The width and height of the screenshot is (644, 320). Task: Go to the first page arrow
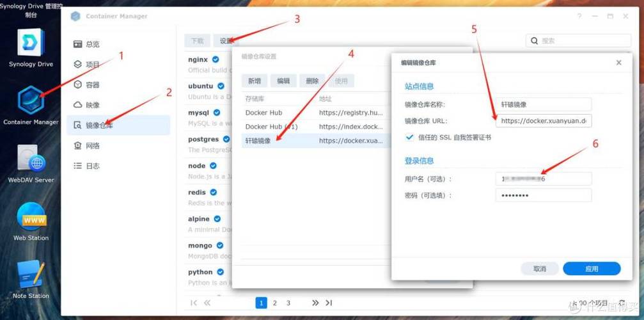(194, 303)
